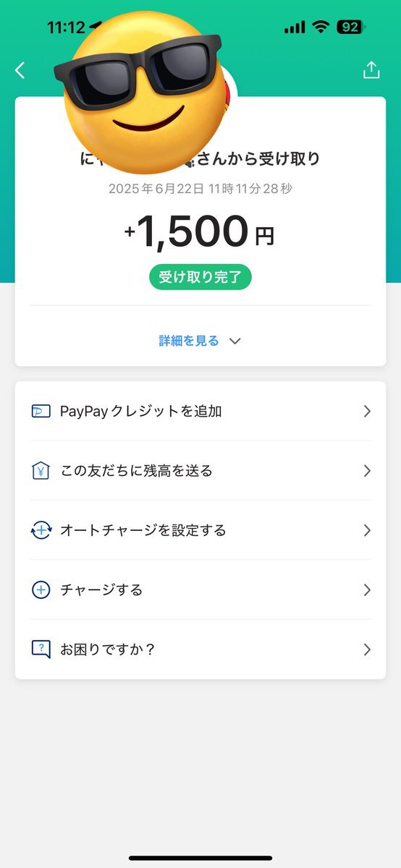Tap the battery indicator in status bar

350,27
